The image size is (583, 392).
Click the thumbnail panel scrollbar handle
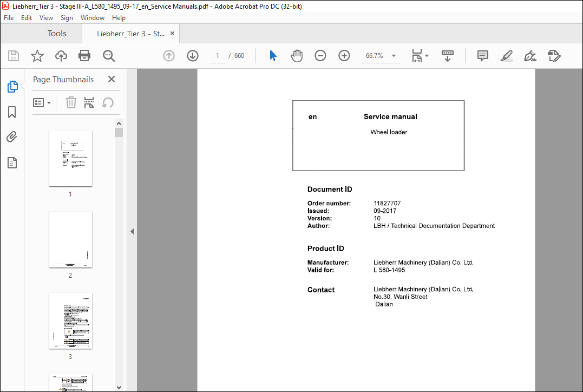click(119, 133)
